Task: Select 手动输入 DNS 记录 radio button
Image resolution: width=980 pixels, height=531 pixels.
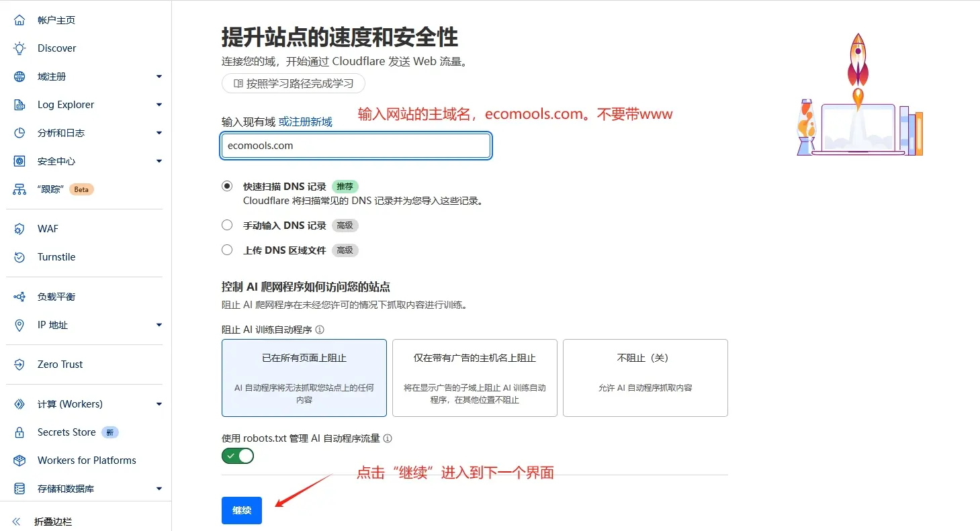Action: point(227,225)
